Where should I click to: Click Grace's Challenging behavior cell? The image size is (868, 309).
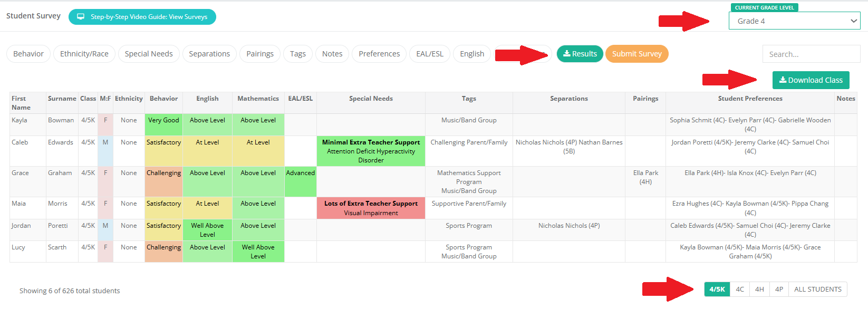click(163, 181)
